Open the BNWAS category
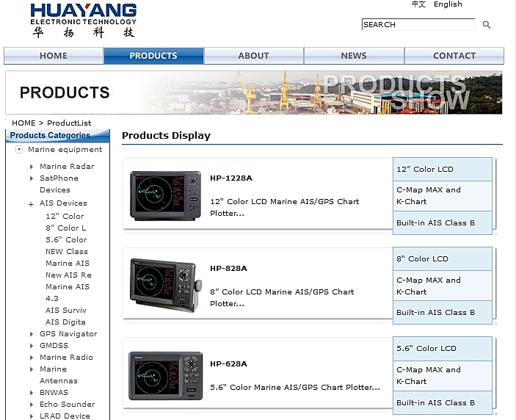 pyautogui.click(x=54, y=393)
